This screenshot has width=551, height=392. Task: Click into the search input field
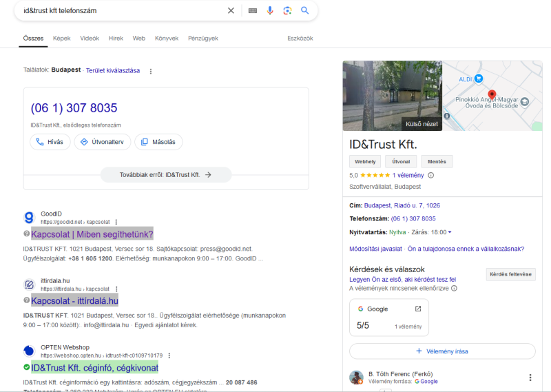point(123,10)
